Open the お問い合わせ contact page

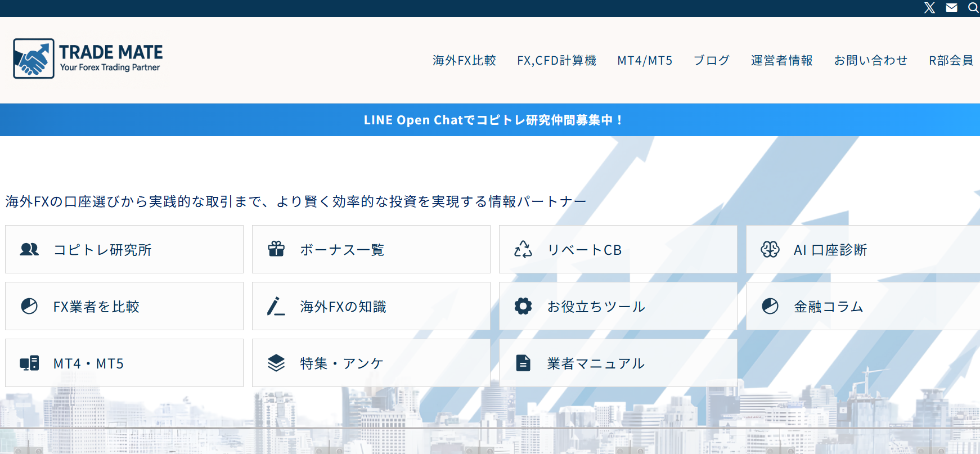pyautogui.click(x=870, y=60)
